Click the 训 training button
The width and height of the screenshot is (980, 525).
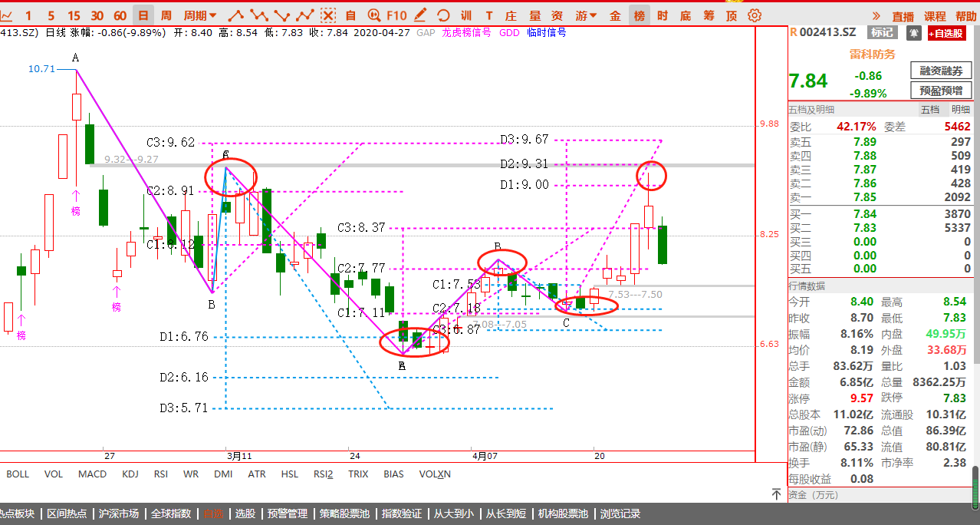click(x=466, y=15)
